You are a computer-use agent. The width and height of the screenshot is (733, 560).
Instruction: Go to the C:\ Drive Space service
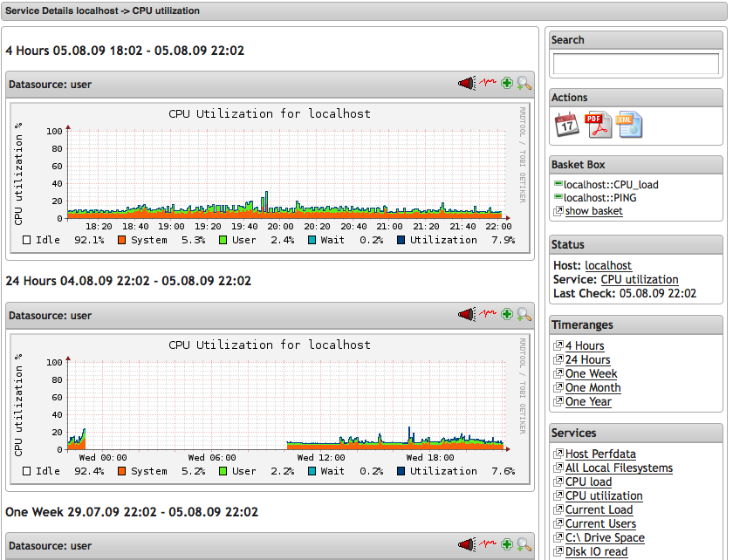(605, 537)
